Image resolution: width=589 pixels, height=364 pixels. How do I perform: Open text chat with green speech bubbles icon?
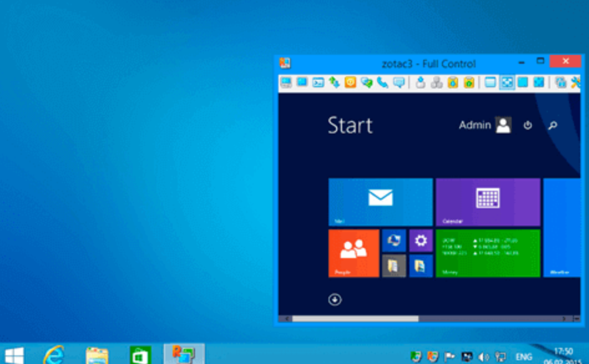[x=366, y=82]
